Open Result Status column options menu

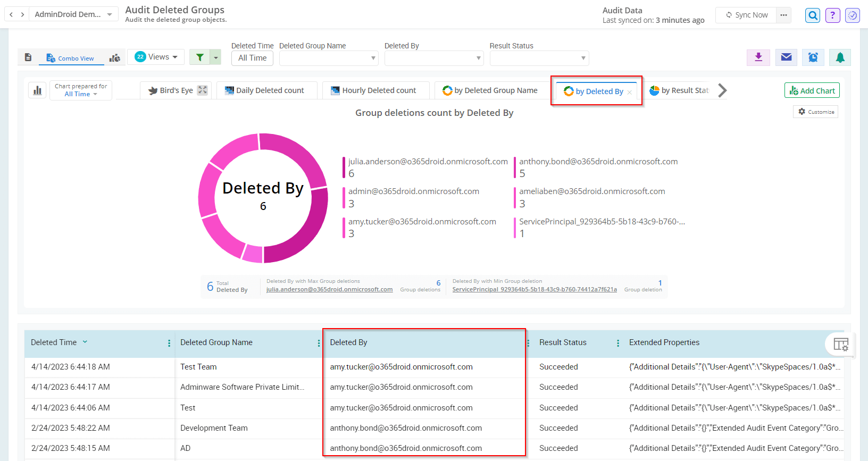pos(618,343)
